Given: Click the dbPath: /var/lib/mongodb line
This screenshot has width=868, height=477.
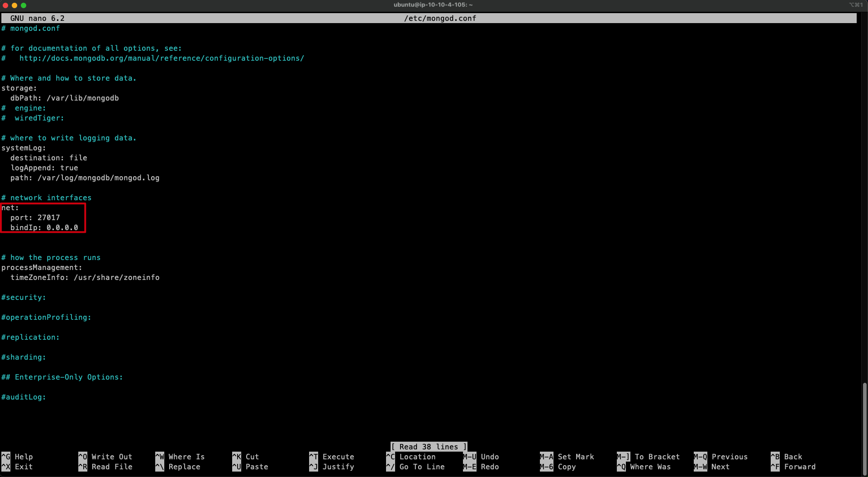Looking at the screenshot, I should [x=64, y=98].
